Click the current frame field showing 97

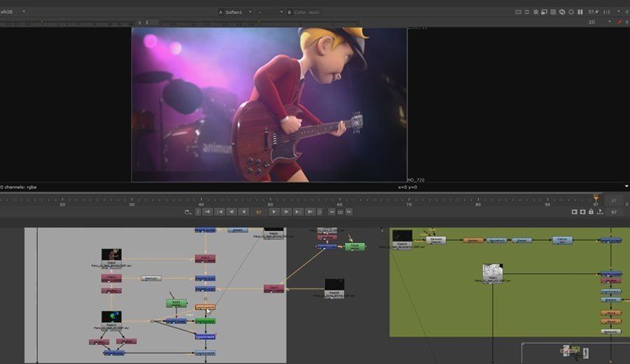tap(258, 211)
